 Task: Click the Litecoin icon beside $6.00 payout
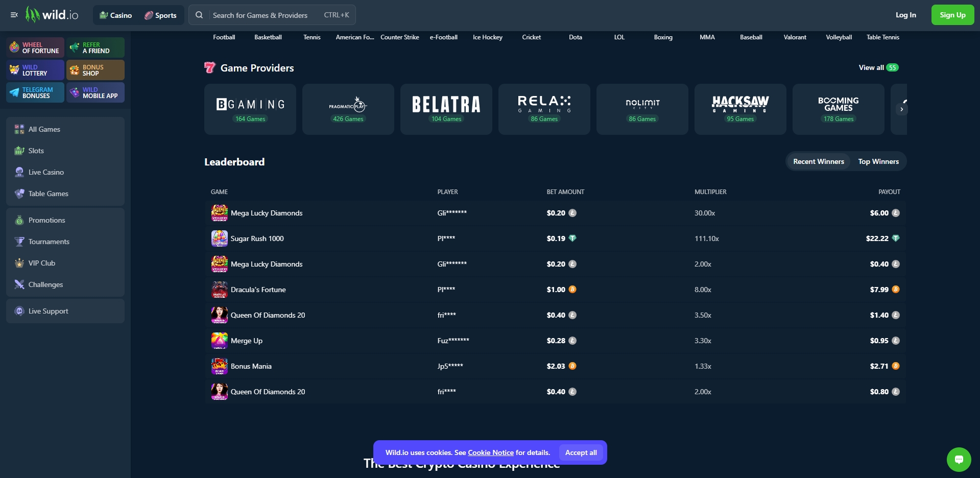tap(896, 213)
